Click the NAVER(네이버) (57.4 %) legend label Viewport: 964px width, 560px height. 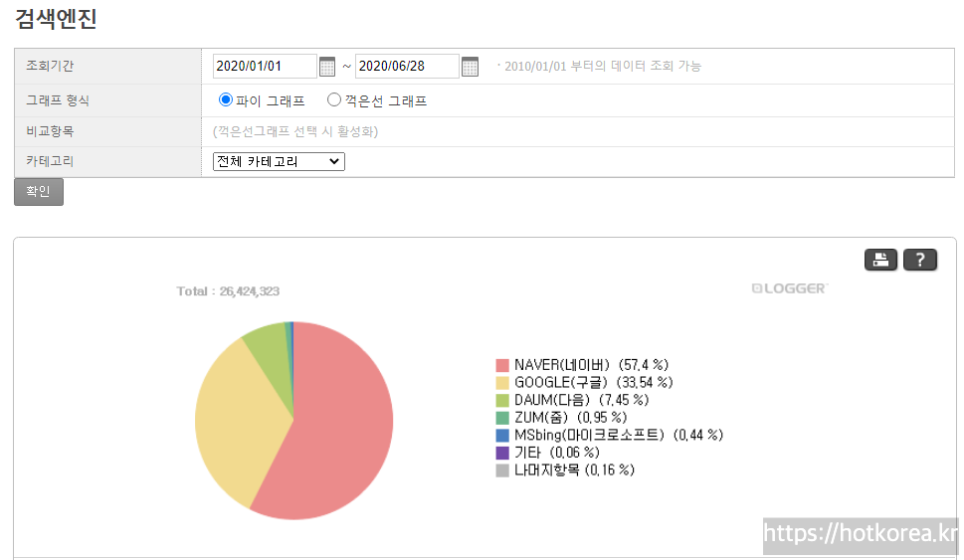point(592,365)
